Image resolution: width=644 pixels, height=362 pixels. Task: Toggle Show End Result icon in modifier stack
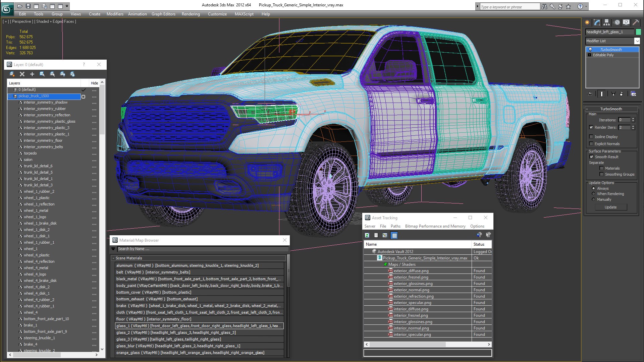[602, 94]
